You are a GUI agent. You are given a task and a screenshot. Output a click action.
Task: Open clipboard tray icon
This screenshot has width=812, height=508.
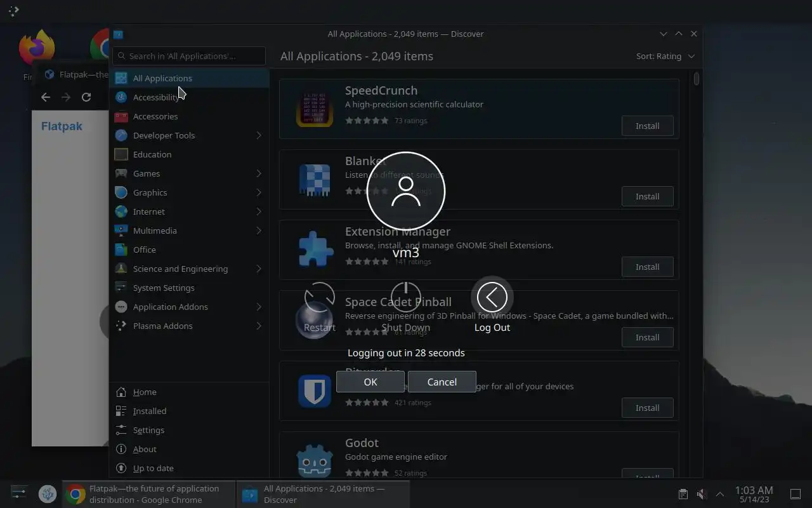pyautogui.click(x=683, y=494)
